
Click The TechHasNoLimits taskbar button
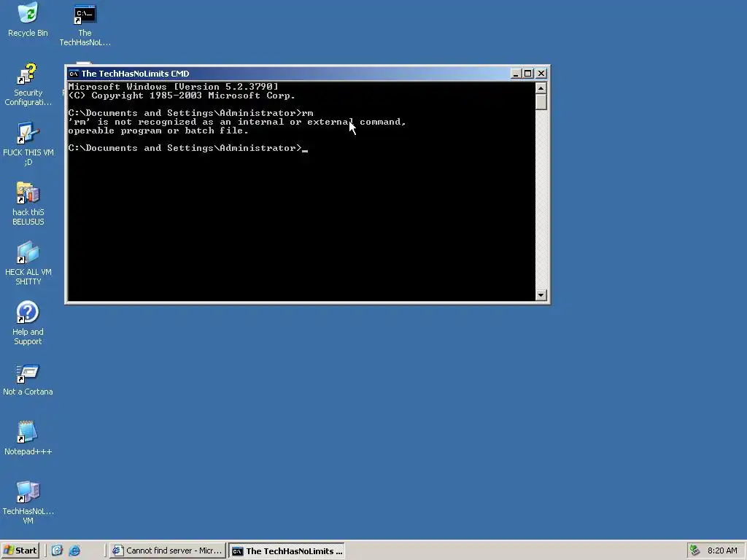pos(287,551)
